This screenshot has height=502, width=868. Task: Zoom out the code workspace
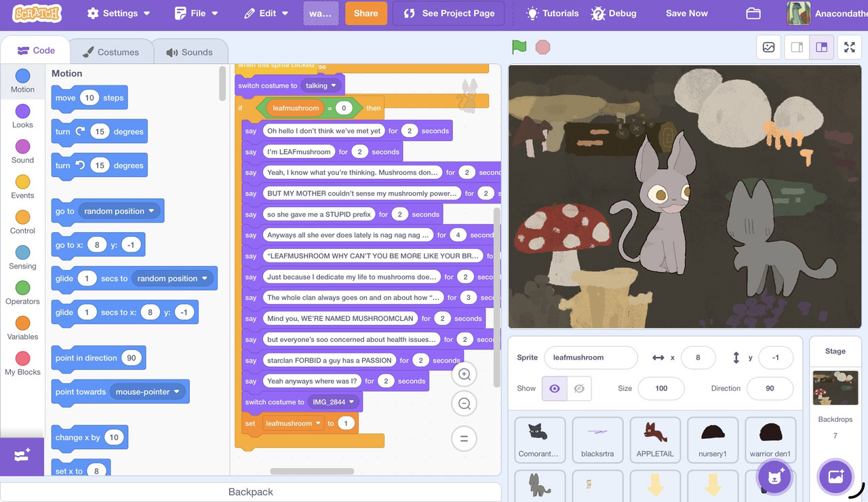pyautogui.click(x=465, y=404)
